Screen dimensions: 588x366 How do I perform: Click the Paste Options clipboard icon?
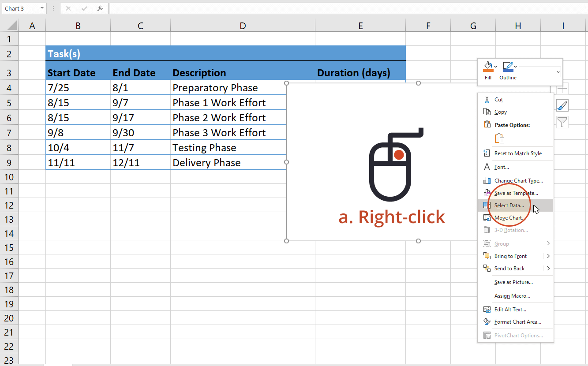[x=500, y=138]
